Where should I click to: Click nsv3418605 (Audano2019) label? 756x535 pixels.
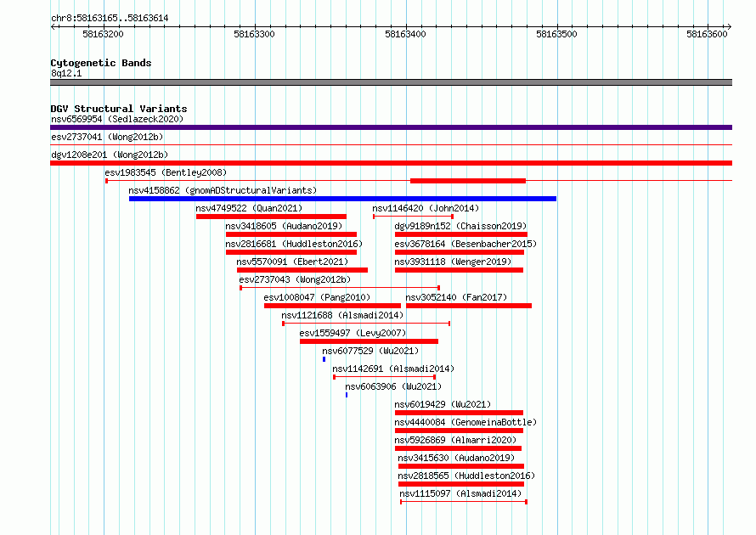coord(284,226)
